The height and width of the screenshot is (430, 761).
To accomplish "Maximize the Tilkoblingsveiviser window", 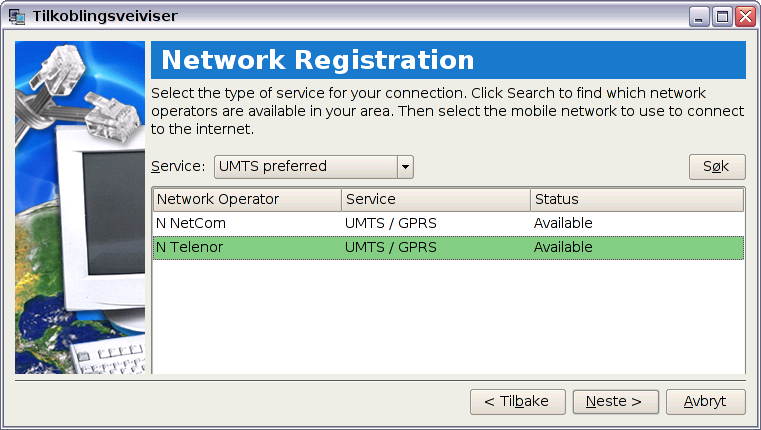I will (722, 17).
